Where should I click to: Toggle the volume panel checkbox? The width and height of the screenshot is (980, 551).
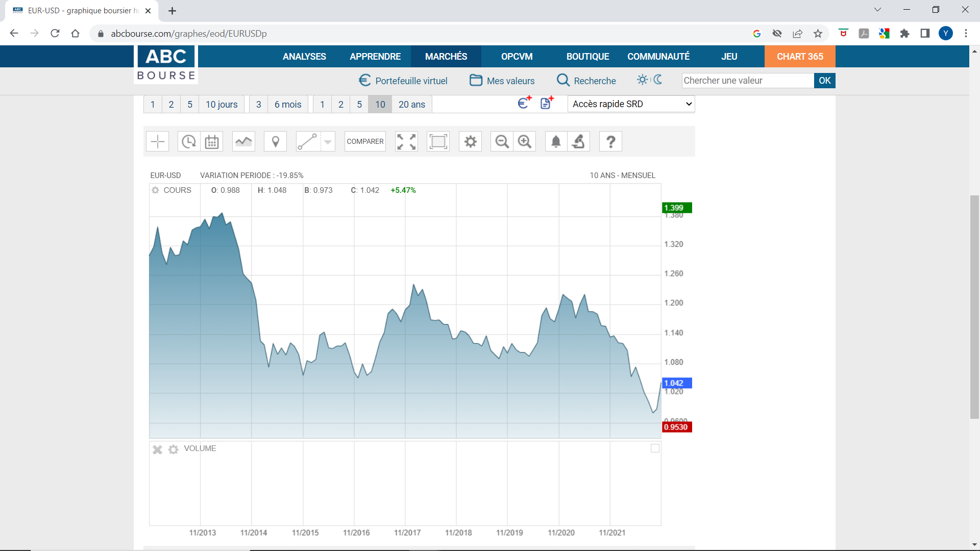(x=655, y=448)
